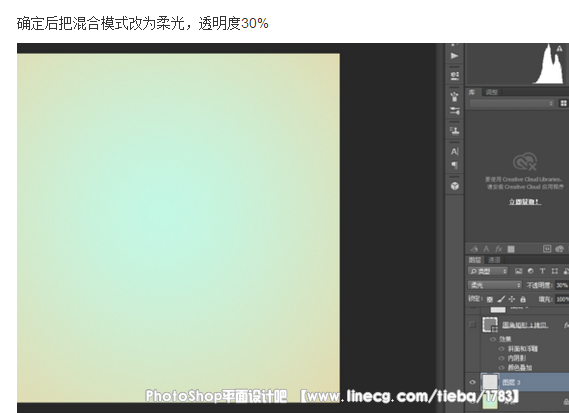Toggle 颜色叠加 effect visibility eye
The height and width of the screenshot is (413, 569).
[x=502, y=368]
